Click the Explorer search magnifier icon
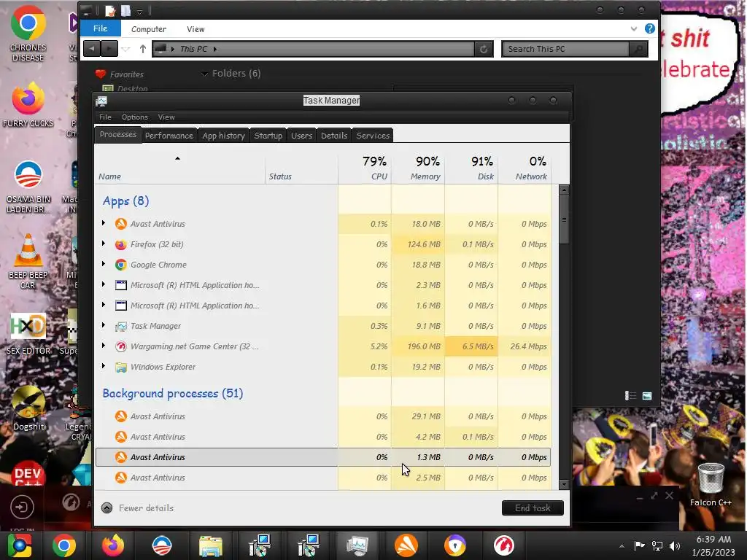Screen dimensions: 747x560 point(638,49)
